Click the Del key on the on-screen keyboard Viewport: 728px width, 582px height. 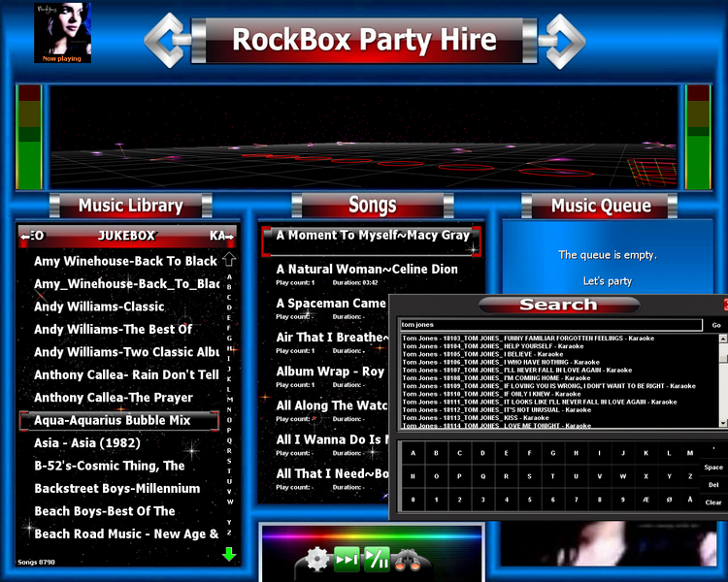coord(713,485)
